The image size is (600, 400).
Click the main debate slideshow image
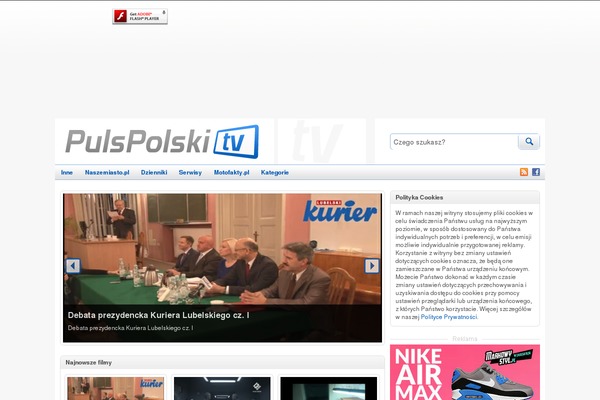(x=222, y=268)
